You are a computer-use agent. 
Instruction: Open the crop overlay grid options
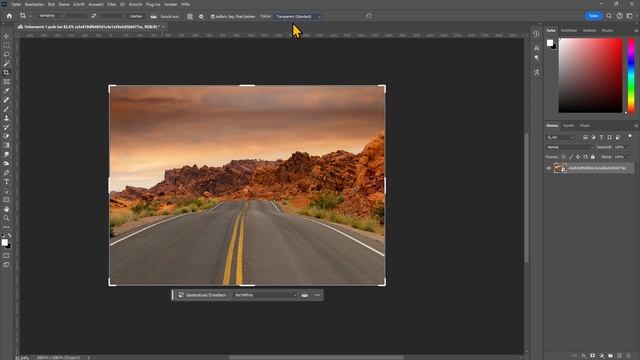click(x=190, y=16)
